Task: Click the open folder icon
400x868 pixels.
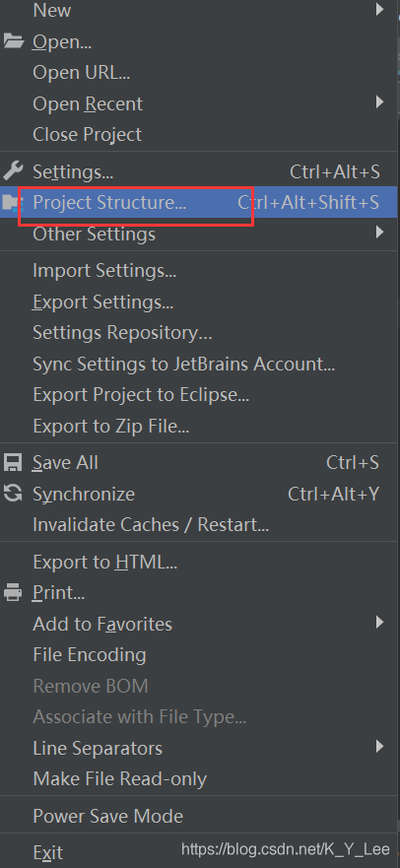Action: [x=13, y=41]
